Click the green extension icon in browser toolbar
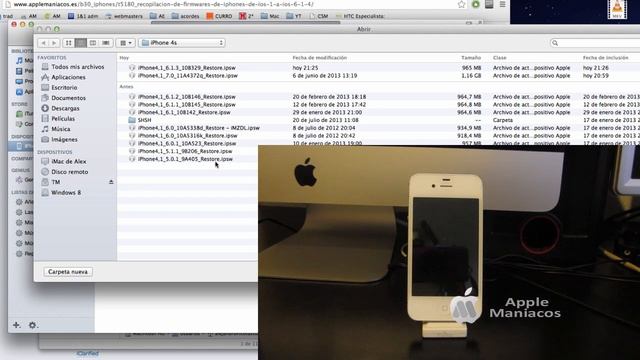 click(x=476, y=4)
